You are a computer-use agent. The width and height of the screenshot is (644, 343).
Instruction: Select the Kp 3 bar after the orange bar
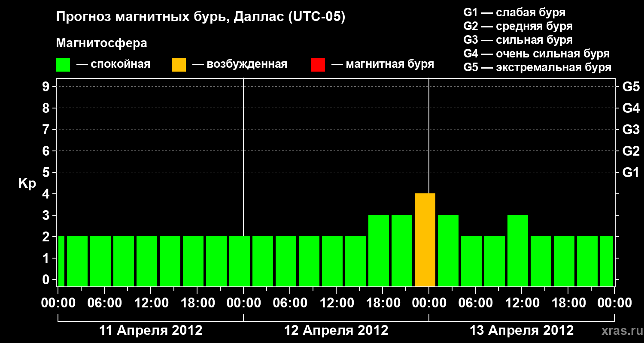pyautogui.click(x=448, y=250)
